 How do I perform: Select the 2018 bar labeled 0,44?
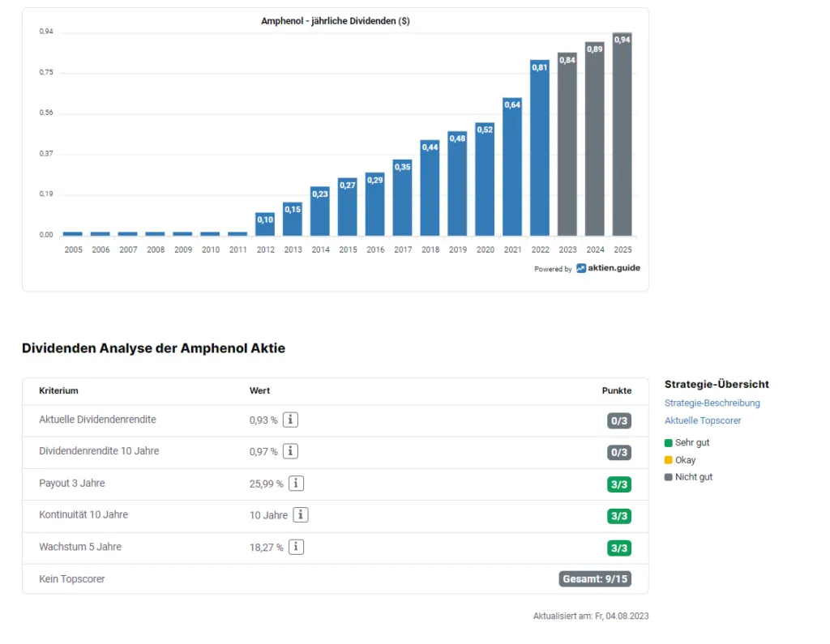[430, 188]
